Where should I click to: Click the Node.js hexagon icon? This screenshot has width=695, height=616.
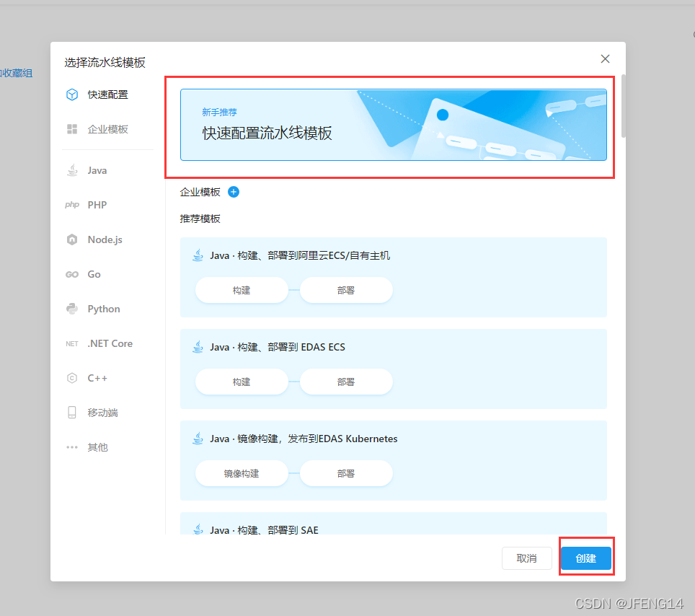(72, 239)
